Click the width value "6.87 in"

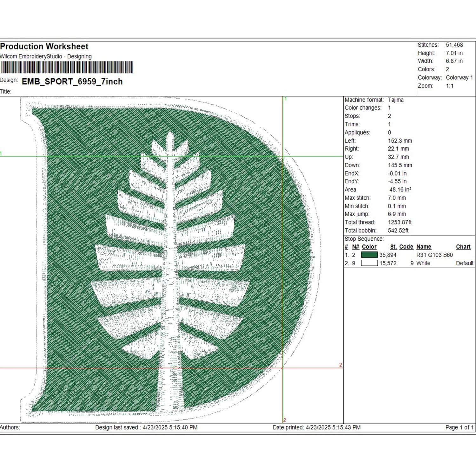[x=454, y=61]
